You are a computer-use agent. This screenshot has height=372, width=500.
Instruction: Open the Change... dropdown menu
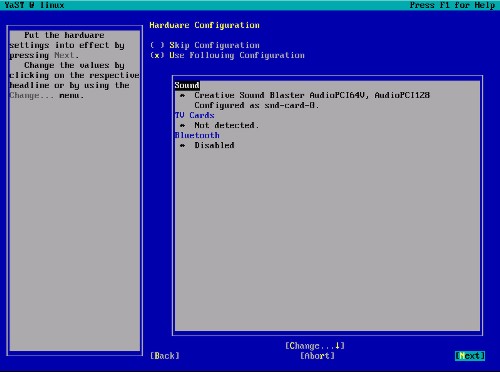(315, 346)
